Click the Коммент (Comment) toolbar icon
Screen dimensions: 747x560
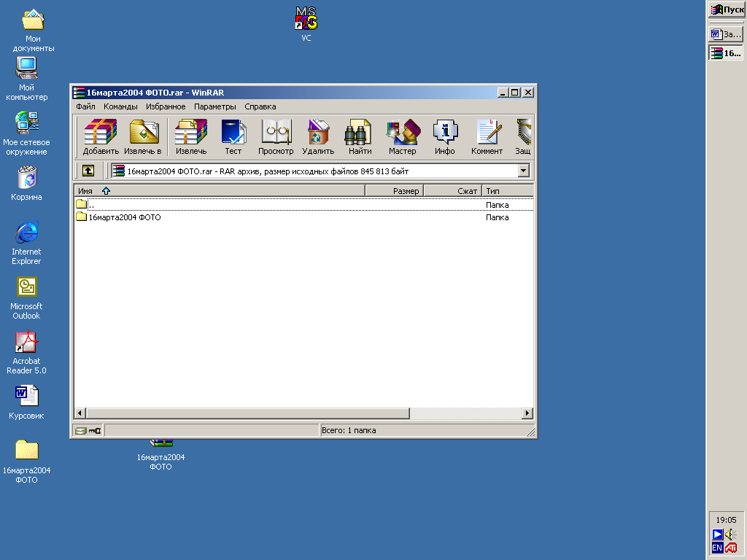click(x=487, y=136)
